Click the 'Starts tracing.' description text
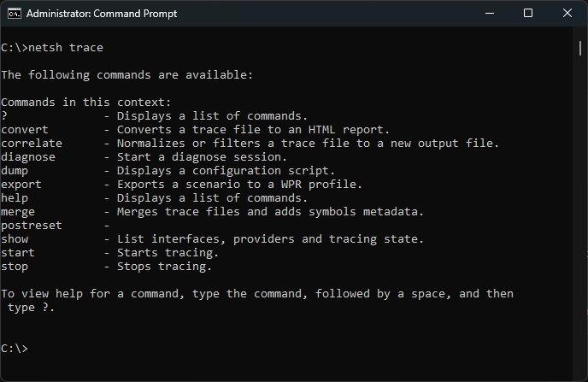Screen dimensions: 588x382 click(x=168, y=253)
